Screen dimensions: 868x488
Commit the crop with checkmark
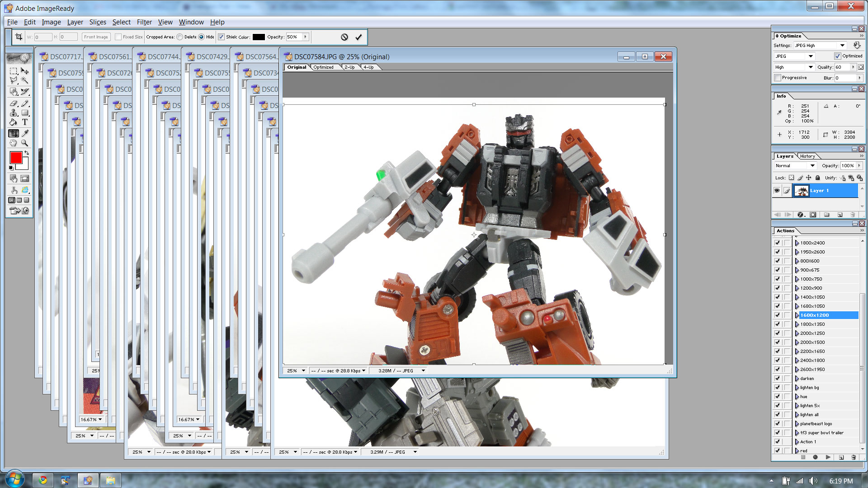(359, 37)
